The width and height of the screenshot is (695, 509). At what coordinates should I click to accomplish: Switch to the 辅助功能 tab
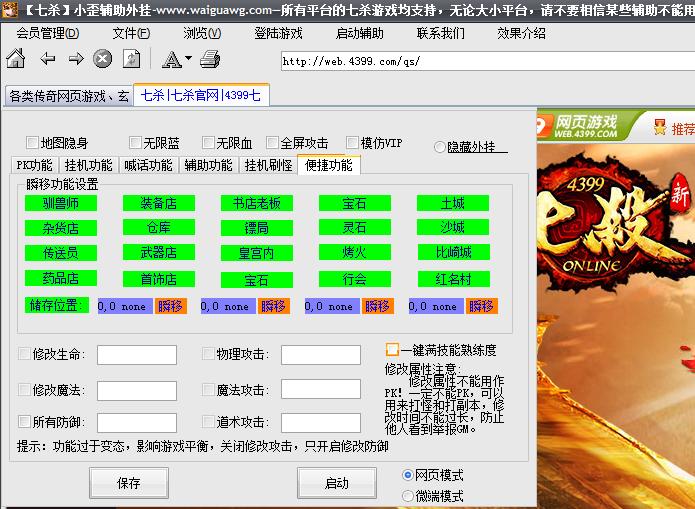point(208,165)
